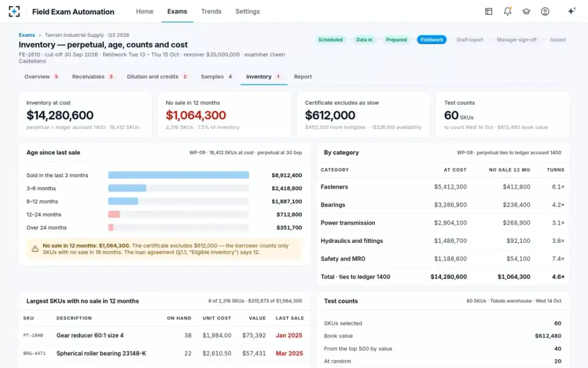Switch to Dilution and credits tab

(157, 77)
